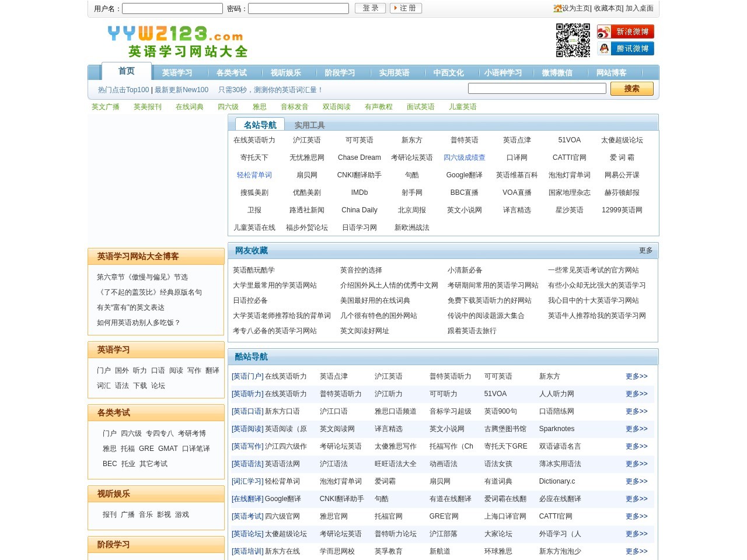Open the 热门点击Top100 link

[123, 90]
